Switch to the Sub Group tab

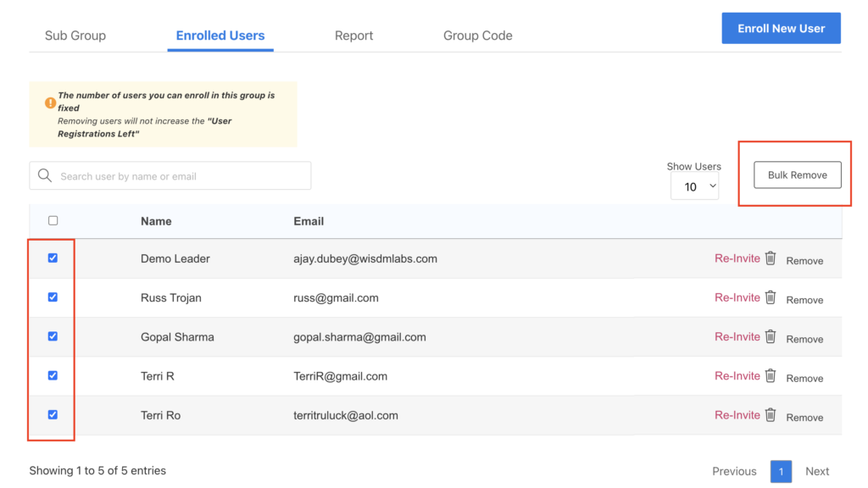[x=75, y=36]
